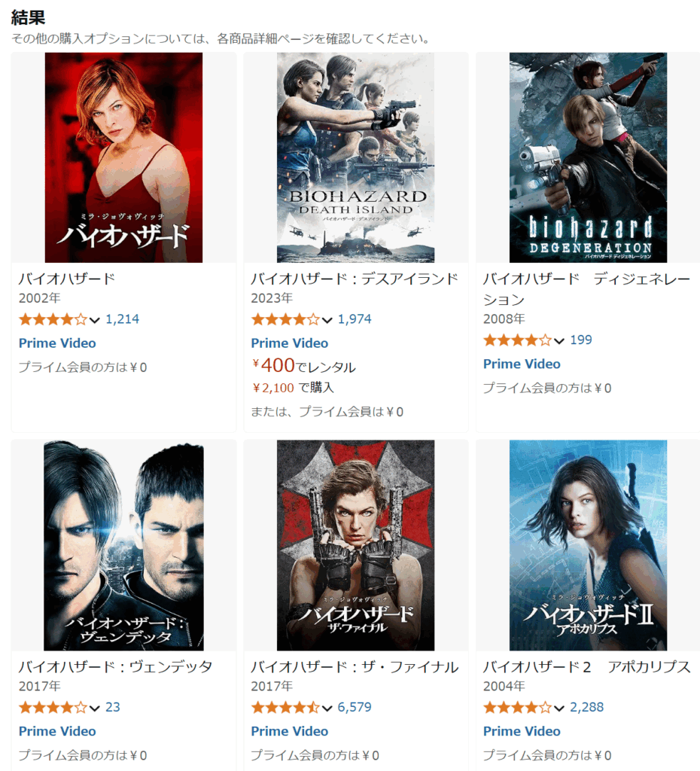This screenshot has height=771, width=700.
Task: Click the star rating of ヴェンデッタ
Action: pyautogui.click(x=53, y=708)
